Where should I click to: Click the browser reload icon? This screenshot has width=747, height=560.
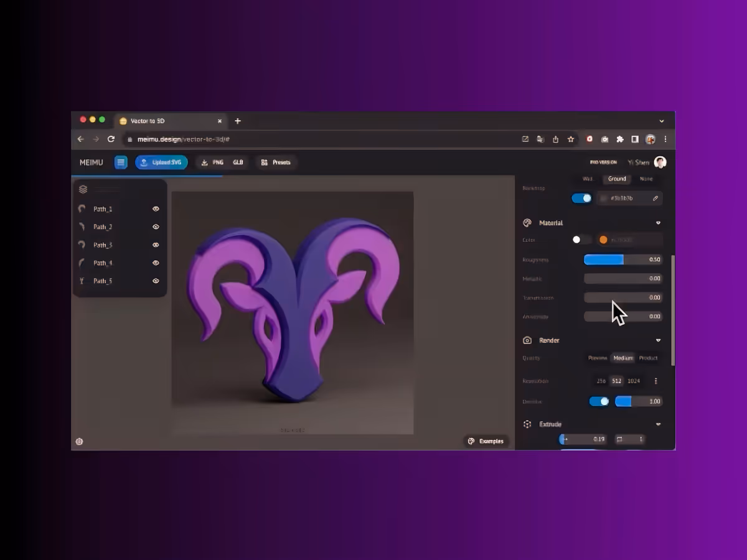(x=111, y=139)
